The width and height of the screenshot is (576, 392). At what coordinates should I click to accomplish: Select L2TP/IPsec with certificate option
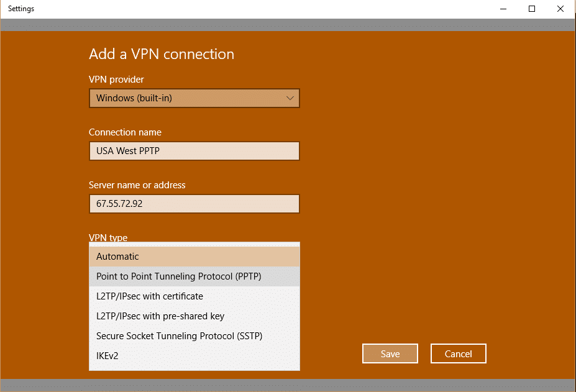tap(194, 296)
